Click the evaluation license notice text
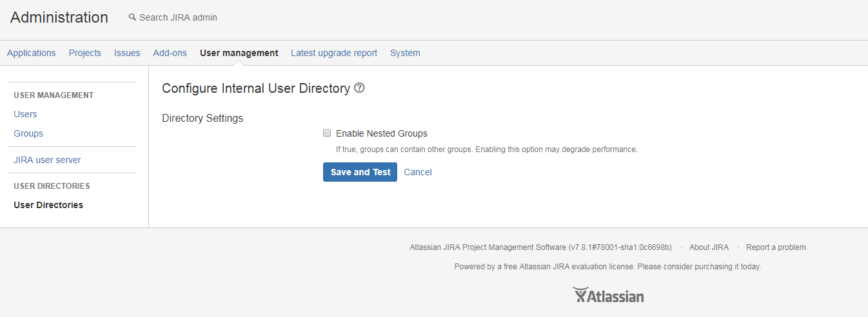Viewport: 868px width, 317px height. pos(607,267)
